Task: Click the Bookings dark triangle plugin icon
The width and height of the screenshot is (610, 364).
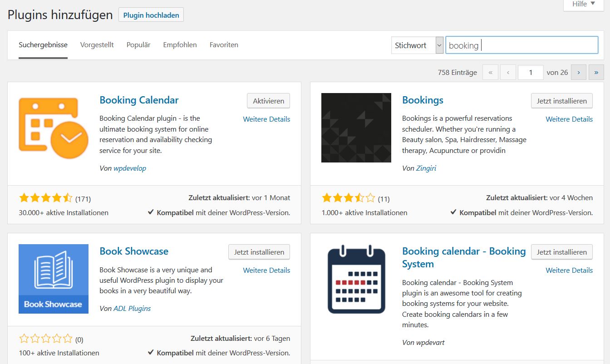Action: [356, 128]
